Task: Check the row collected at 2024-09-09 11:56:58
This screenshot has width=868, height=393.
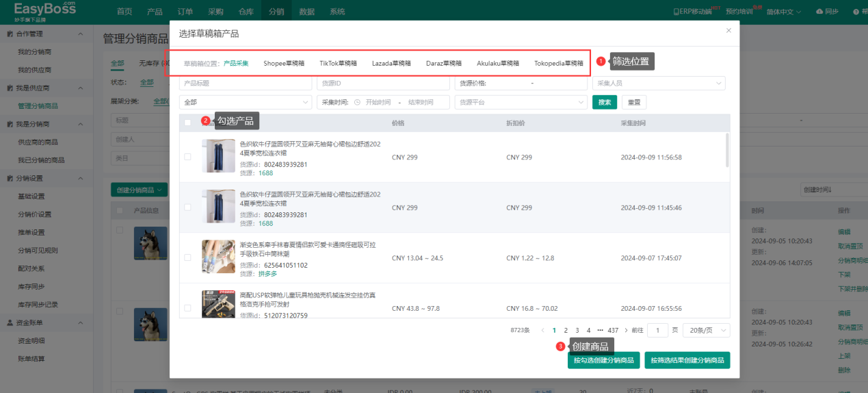Action: pyautogui.click(x=187, y=157)
